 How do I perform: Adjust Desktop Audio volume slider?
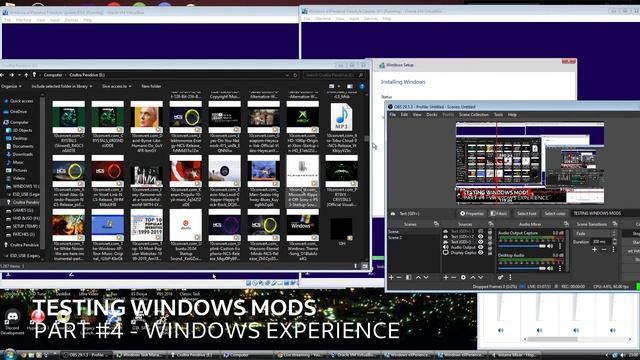pos(522,268)
